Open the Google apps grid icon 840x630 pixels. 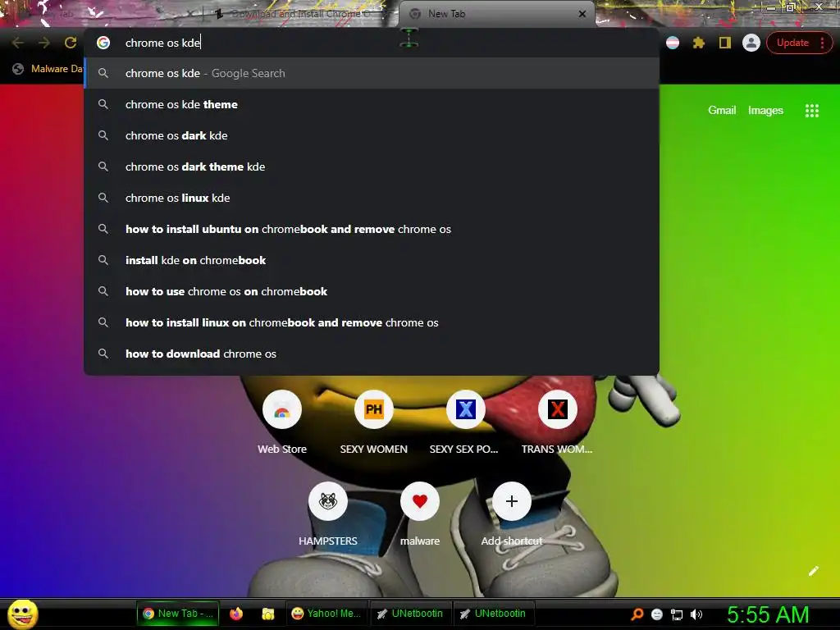click(x=811, y=111)
